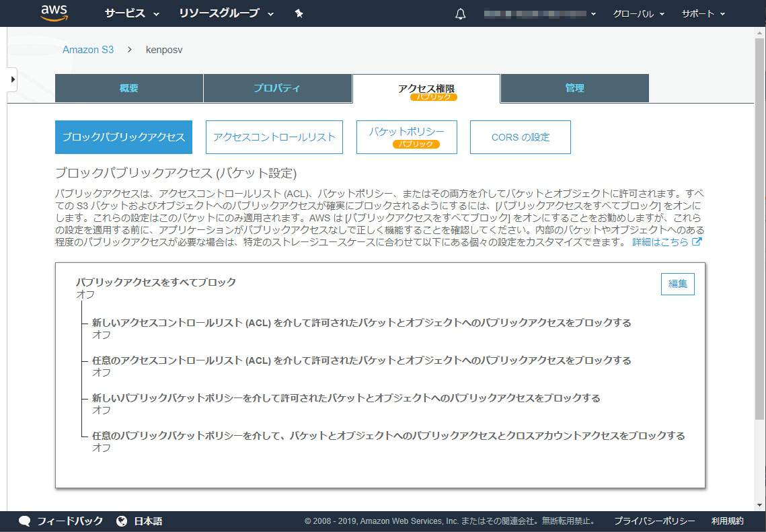Image resolution: width=766 pixels, height=532 pixels.
Task: Go to Amazon S3 breadcrumb link
Action: tap(88, 50)
